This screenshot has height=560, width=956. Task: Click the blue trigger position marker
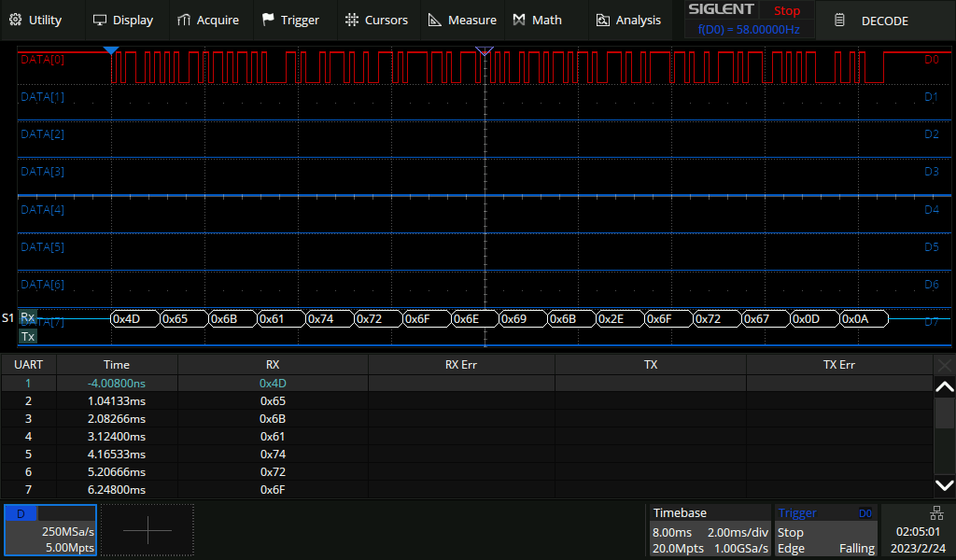111,49
